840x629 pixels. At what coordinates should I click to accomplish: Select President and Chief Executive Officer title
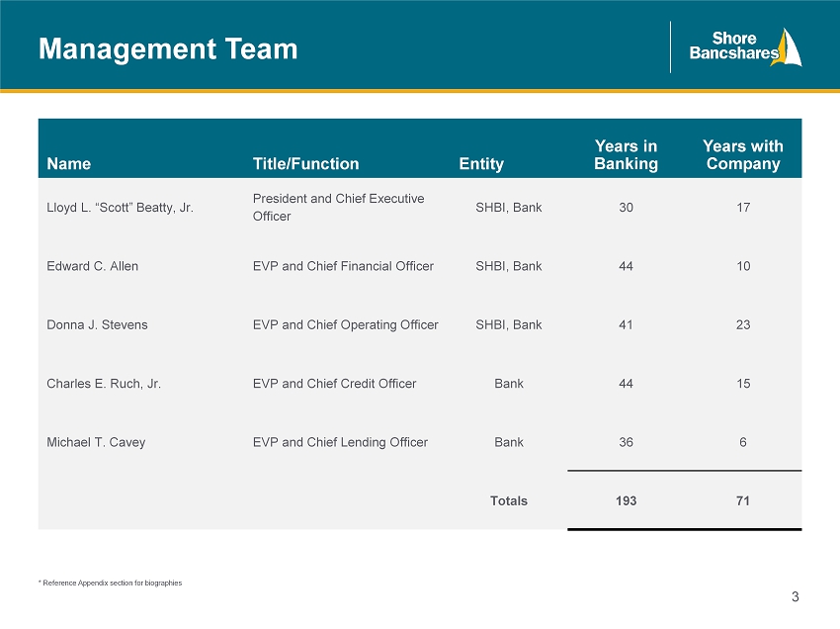pos(339,207)
